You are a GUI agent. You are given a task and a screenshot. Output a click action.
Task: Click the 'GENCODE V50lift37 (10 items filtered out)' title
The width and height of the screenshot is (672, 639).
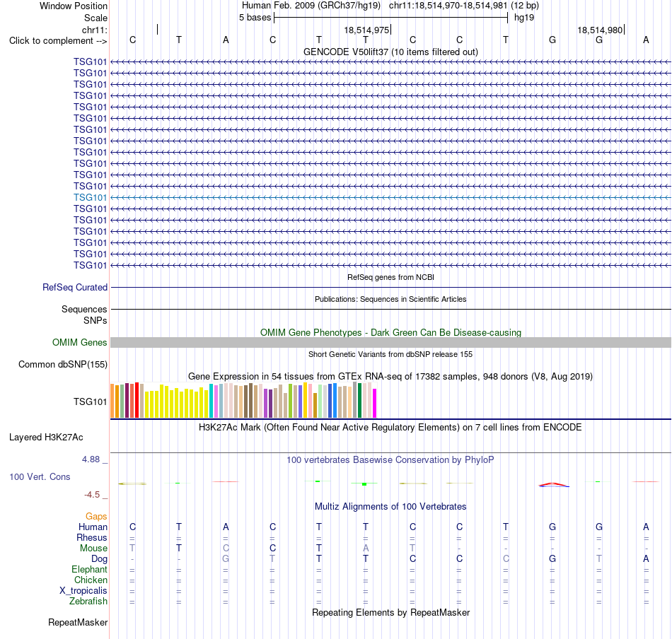coord(391,52)
